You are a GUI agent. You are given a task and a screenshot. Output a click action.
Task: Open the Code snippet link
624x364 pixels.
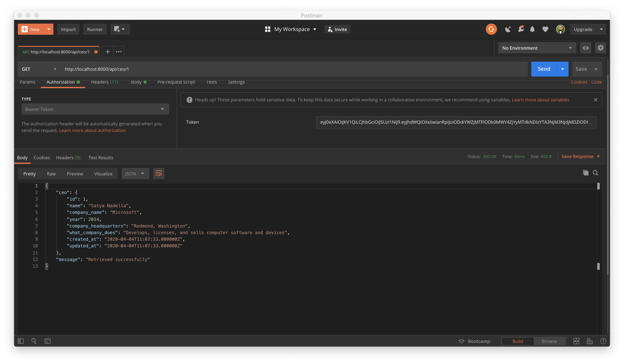pos(596,82)
